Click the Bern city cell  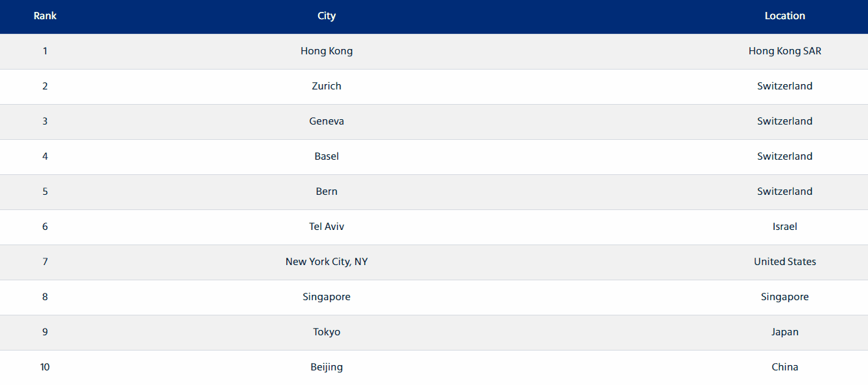coord(327,192)
